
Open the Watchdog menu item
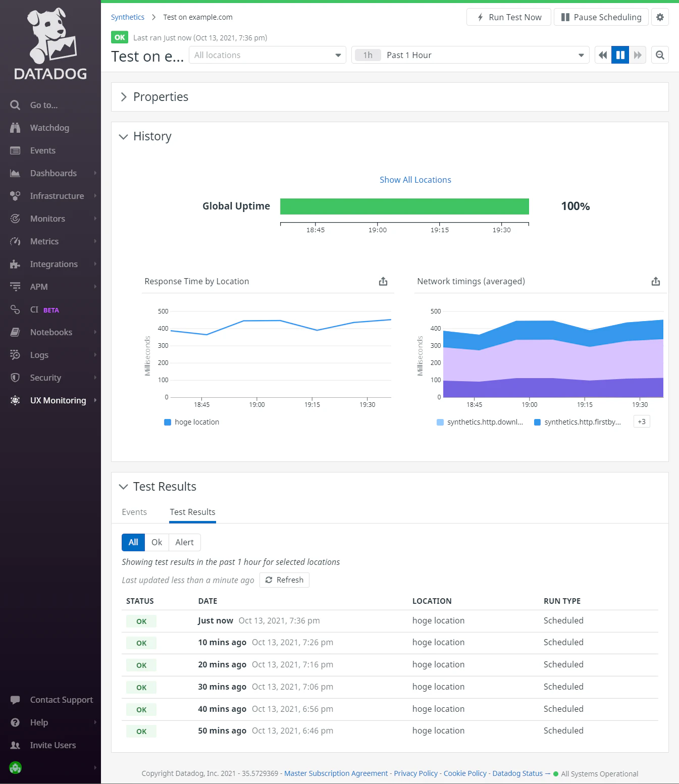tap(50, 128)
